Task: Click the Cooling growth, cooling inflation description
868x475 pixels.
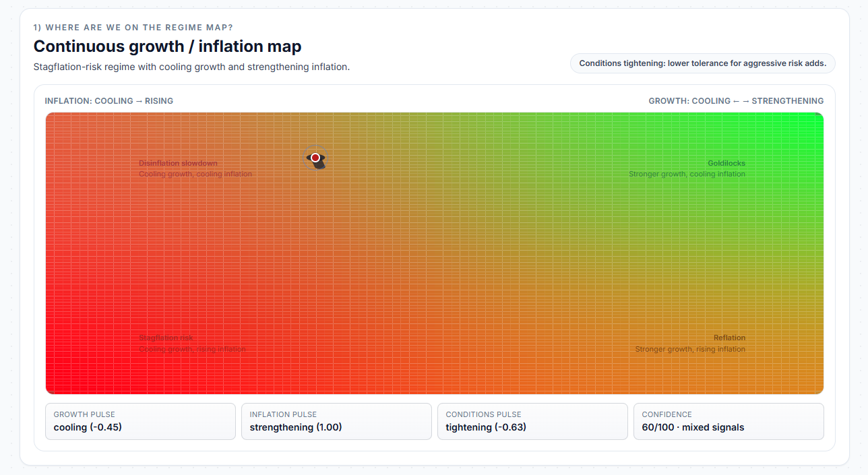Action: (x=195, y=175)
